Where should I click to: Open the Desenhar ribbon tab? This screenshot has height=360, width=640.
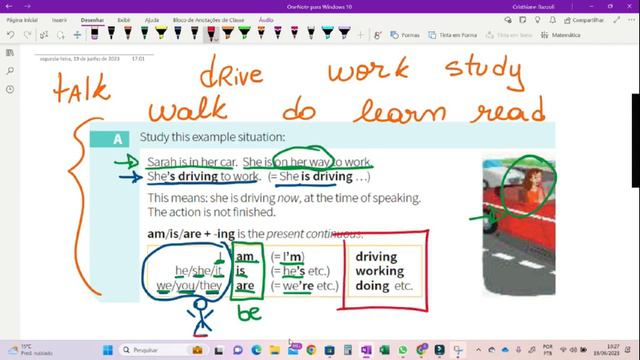(x=92, y=20)
